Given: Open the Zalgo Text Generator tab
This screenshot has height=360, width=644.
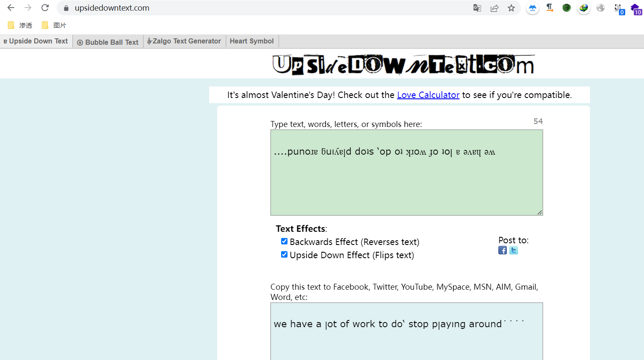Looking at the screenshot, I should 184,41.
